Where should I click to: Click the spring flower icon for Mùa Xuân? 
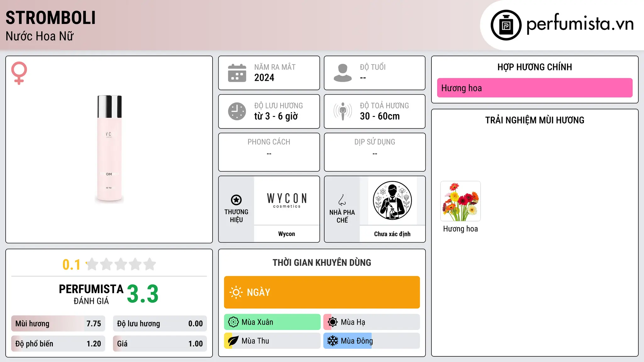(233, 322)
